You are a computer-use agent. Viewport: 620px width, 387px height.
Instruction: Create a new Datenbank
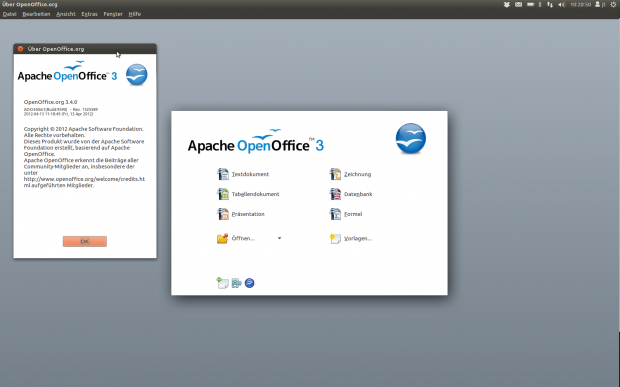[350, 194]
